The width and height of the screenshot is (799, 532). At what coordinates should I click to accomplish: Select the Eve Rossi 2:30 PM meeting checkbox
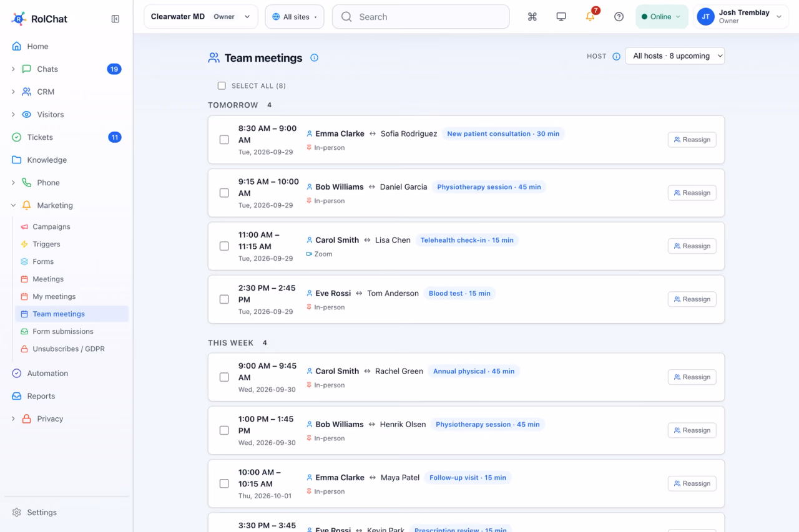click(224, 299)
